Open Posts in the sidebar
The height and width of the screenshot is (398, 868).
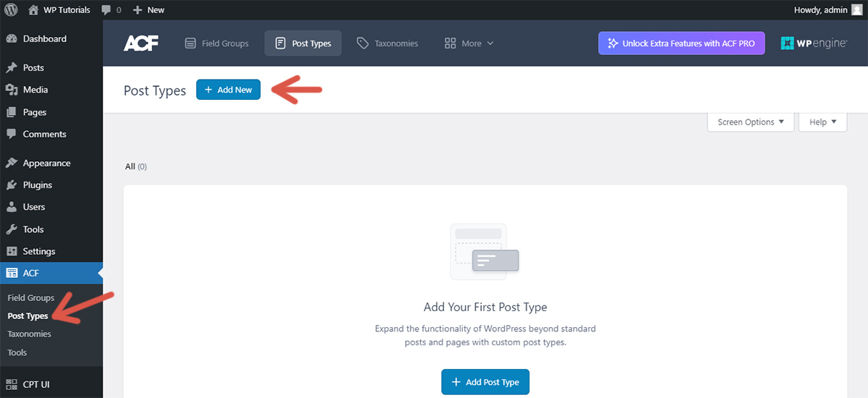pyautogui.click(x=51, y=67)
